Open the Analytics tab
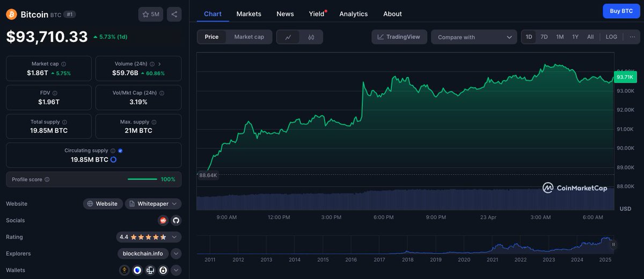The width and height of the screenshot is (644, 279). (x=354, y=13)
